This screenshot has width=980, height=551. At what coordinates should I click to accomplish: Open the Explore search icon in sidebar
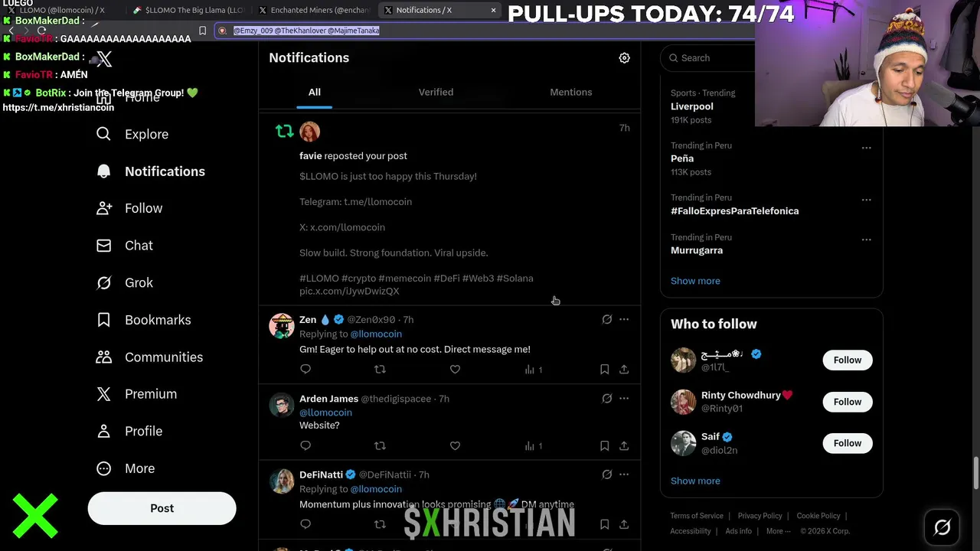pos(103,134)
